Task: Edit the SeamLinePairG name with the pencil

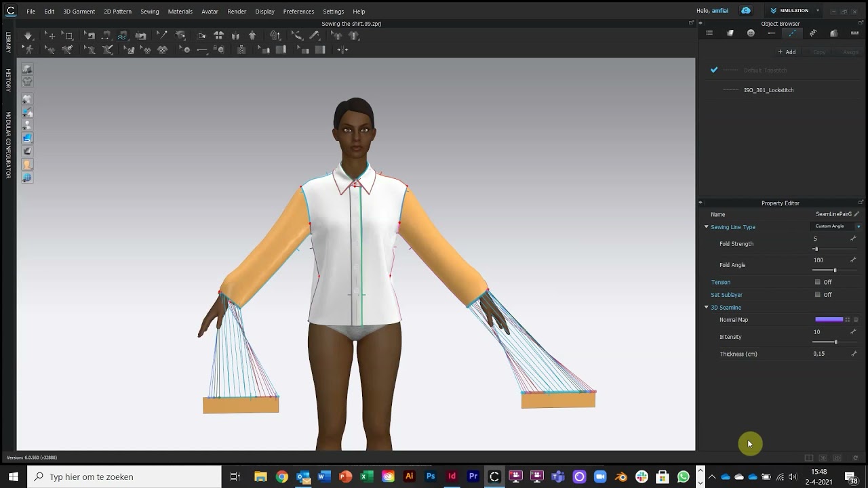Action: 856,214
